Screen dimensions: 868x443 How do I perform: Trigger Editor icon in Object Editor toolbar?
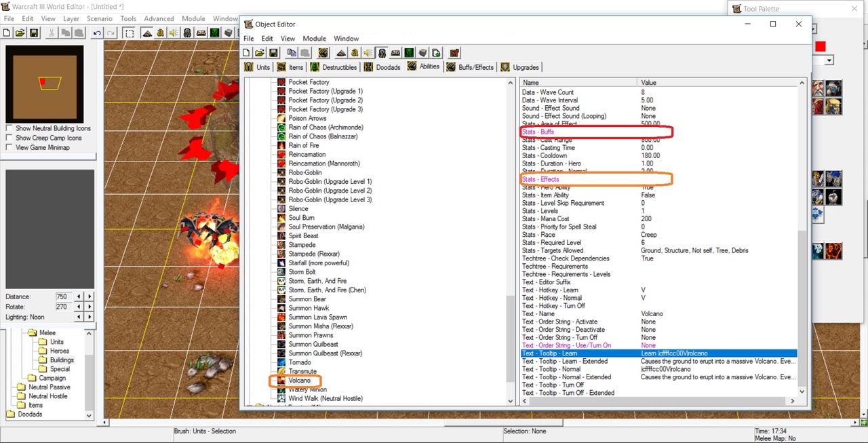(355, 53)
